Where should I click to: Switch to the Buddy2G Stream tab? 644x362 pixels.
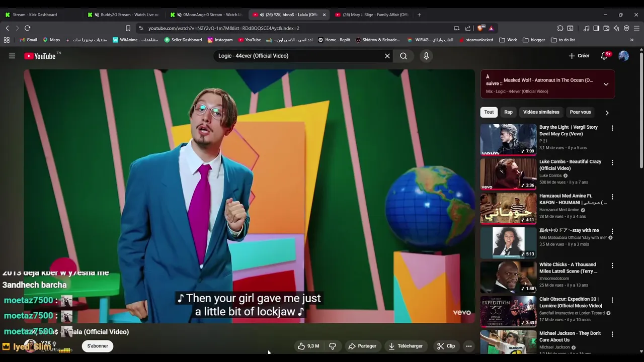(x=124, y=15)
